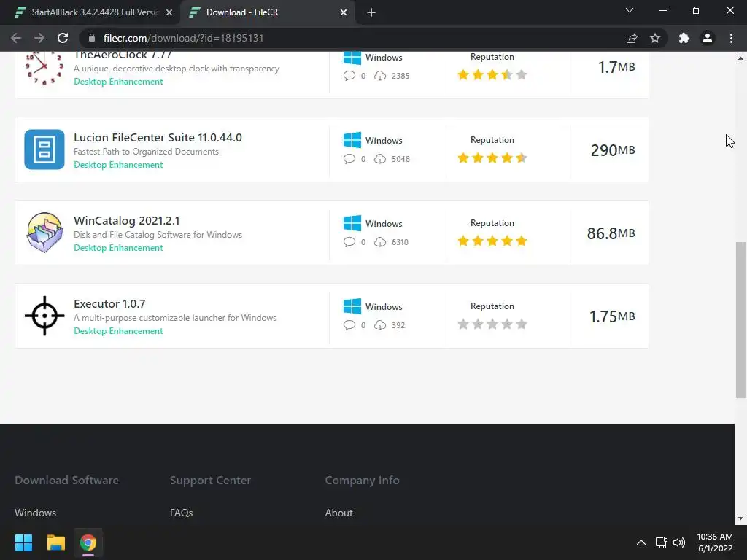
Task: Open Chrome from the taskbar
Action: coord(88,542)
